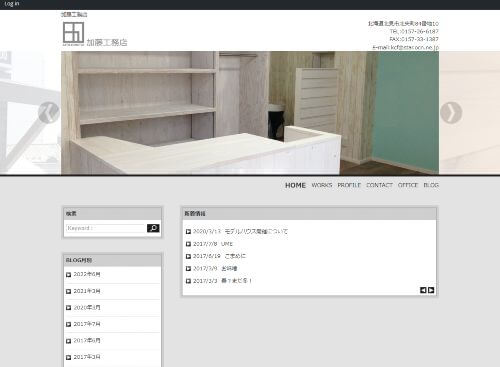Click the faded slide preview on left edge
500x367 pixels.
[x=30, y=113]
